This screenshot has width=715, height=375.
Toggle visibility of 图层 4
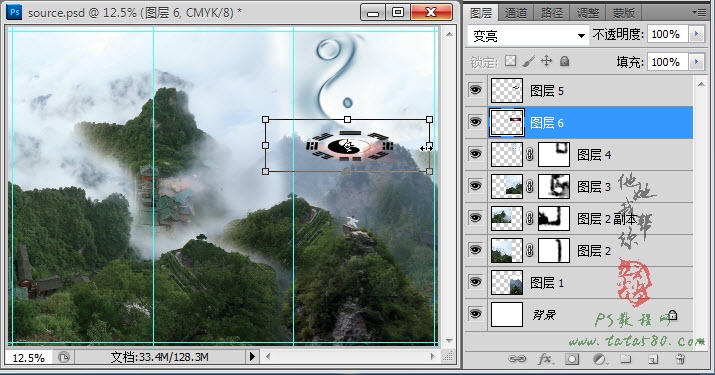coord(475,154)
